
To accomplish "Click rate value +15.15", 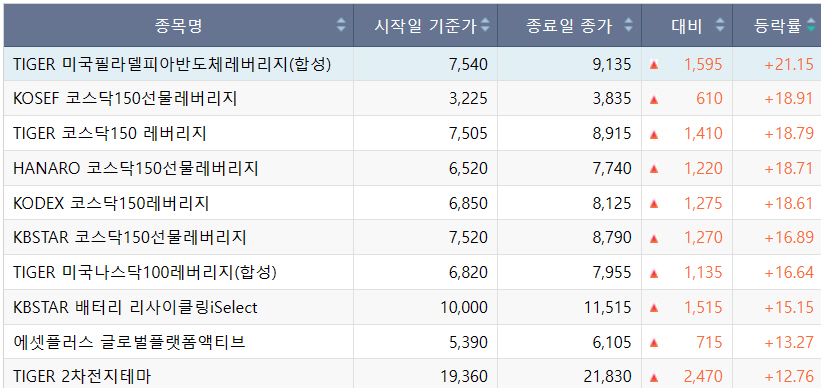I will tap(789, 307).
